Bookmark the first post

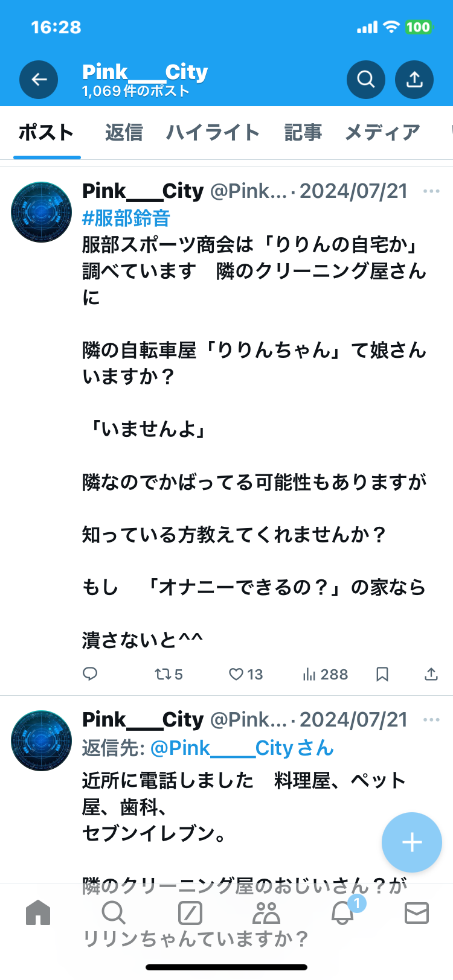382,674
